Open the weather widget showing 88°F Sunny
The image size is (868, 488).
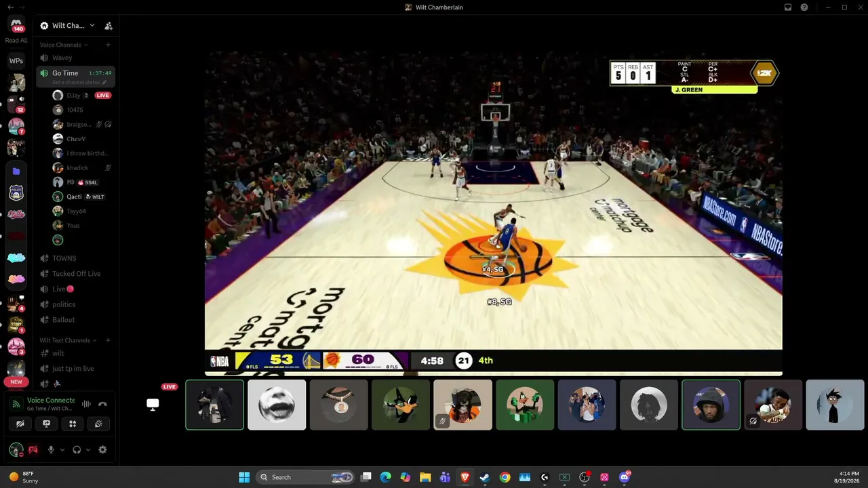pyautogui.click(x=24, y=477)
